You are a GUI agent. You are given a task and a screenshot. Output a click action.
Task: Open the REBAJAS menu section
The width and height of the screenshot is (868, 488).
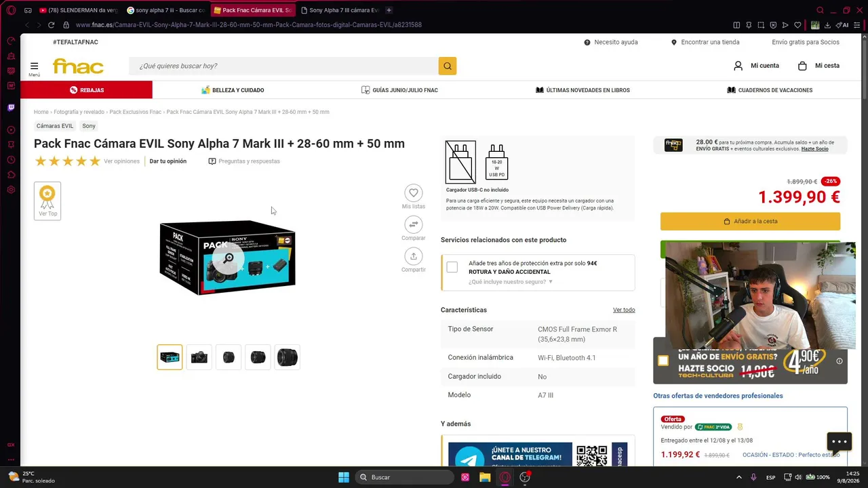86,90
